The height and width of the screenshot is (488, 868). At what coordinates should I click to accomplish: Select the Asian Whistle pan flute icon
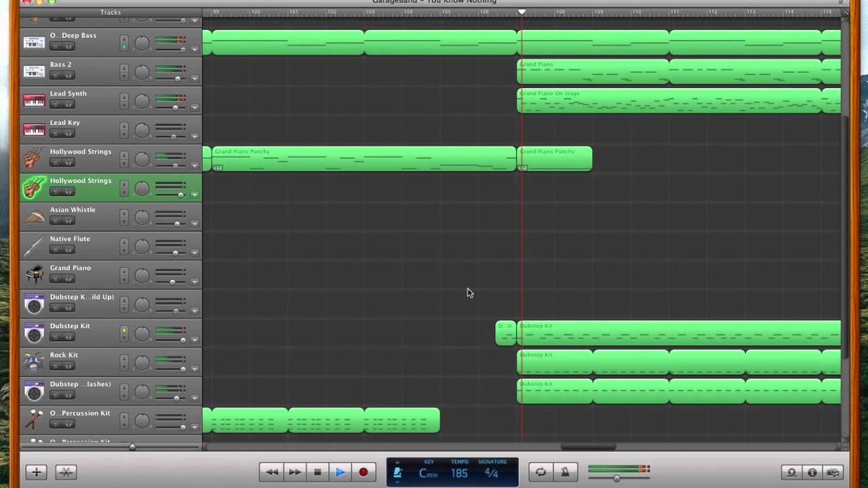point(34,217)
